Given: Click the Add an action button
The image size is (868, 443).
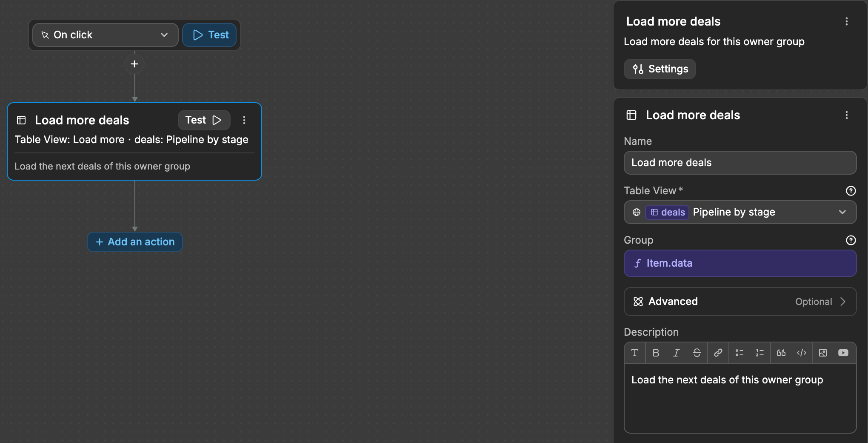Looking at the screenshot, I should (x=135, y=242).
